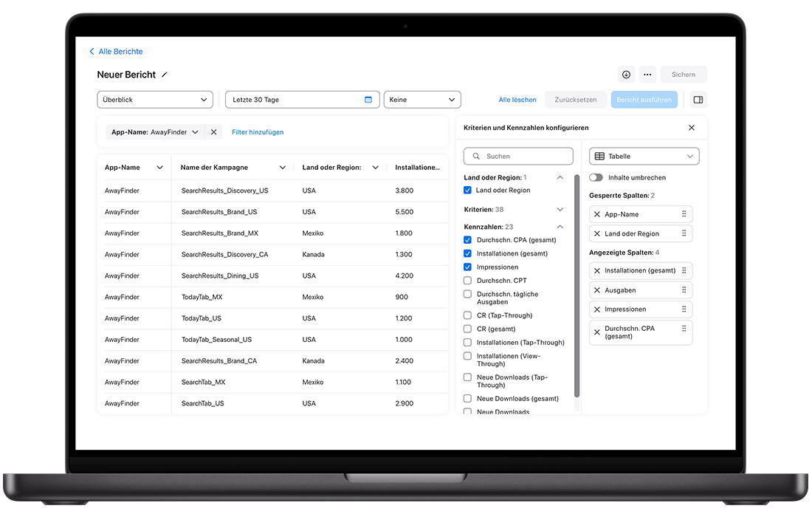Open the calendar icon in date field
The width and height of the screenshot is (812, 517).
tap(368, 100)
